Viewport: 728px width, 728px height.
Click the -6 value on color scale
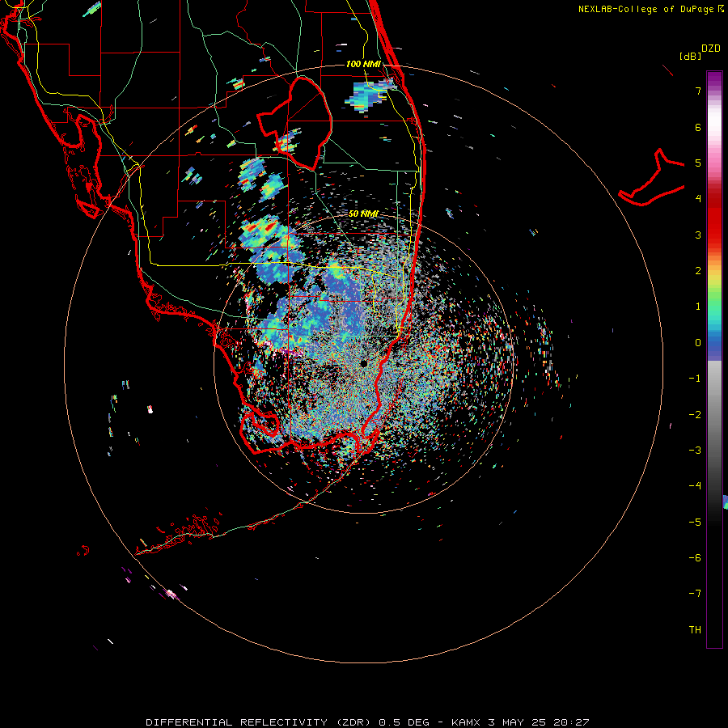tap(695, 558)
